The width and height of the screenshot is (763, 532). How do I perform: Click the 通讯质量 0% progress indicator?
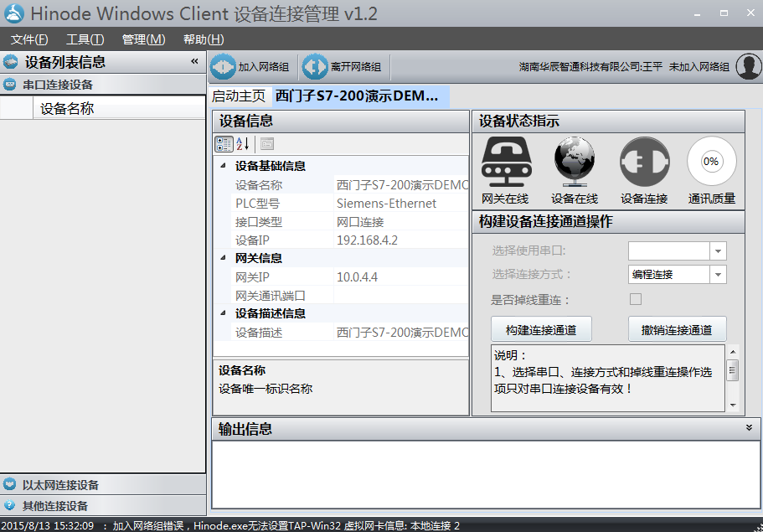711,162
